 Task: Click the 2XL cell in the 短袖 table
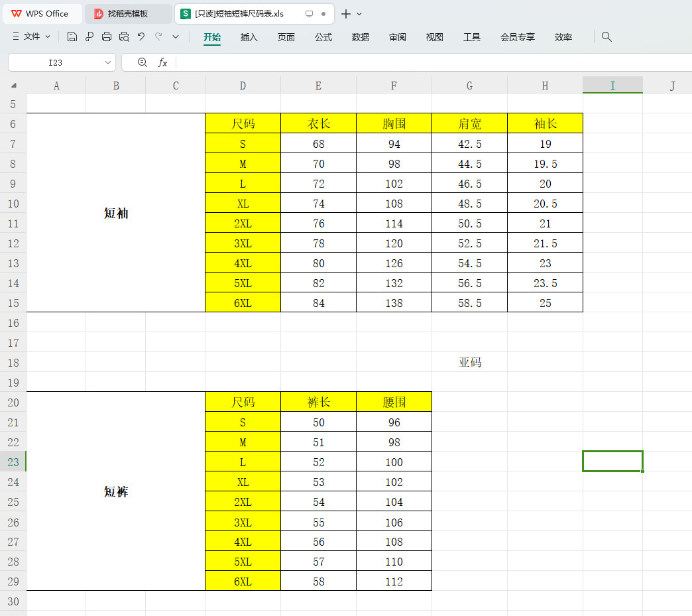pos(243,223)
